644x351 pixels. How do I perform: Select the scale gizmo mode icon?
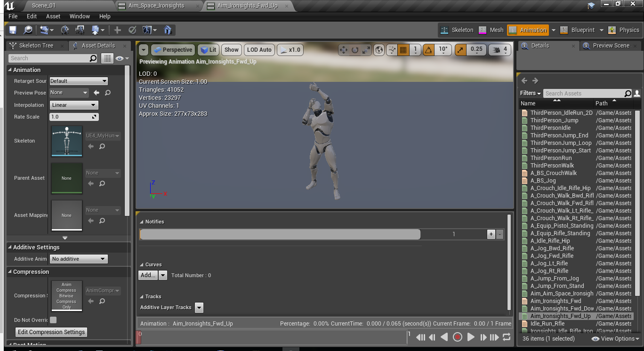(x=366, y=50)
